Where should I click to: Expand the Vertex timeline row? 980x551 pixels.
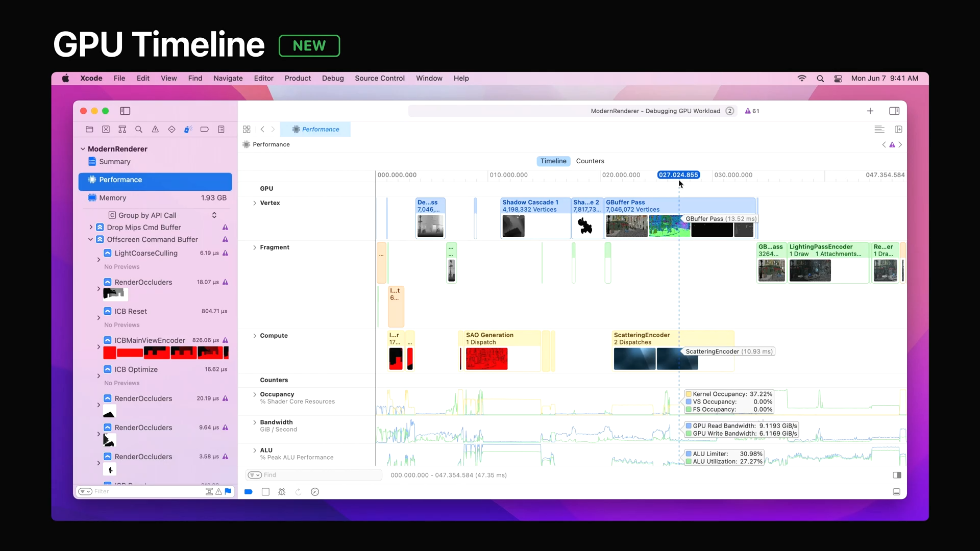[x=255, y=203]
